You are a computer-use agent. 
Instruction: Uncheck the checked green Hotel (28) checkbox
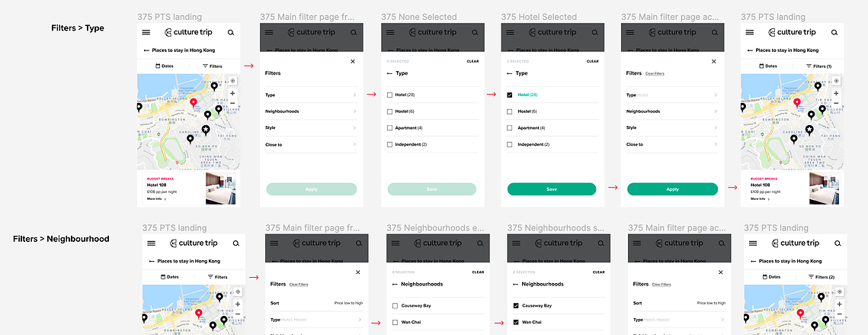(x=509, y=95)
